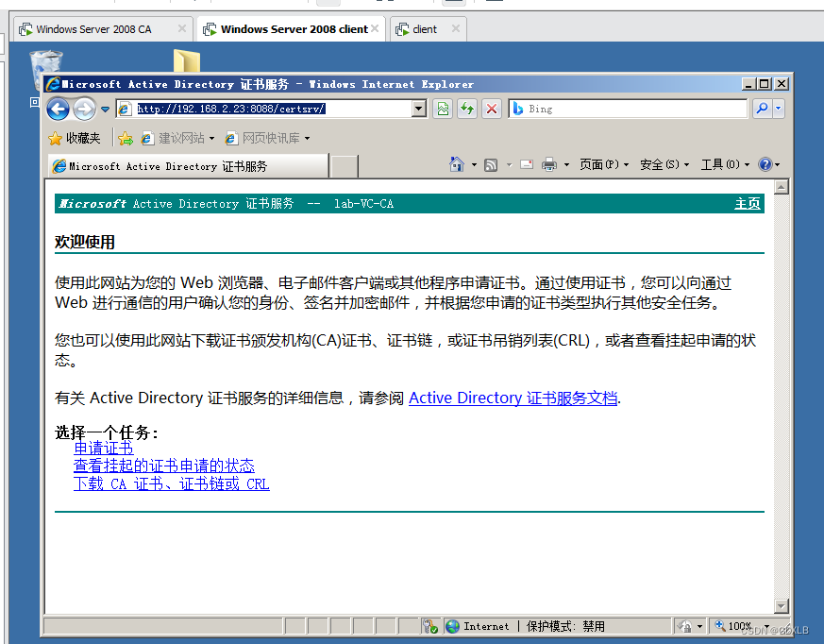The height and width of the screenshot is (644, 824).
Task: Click the magnifier Search button
Action: tap(762, 109)
